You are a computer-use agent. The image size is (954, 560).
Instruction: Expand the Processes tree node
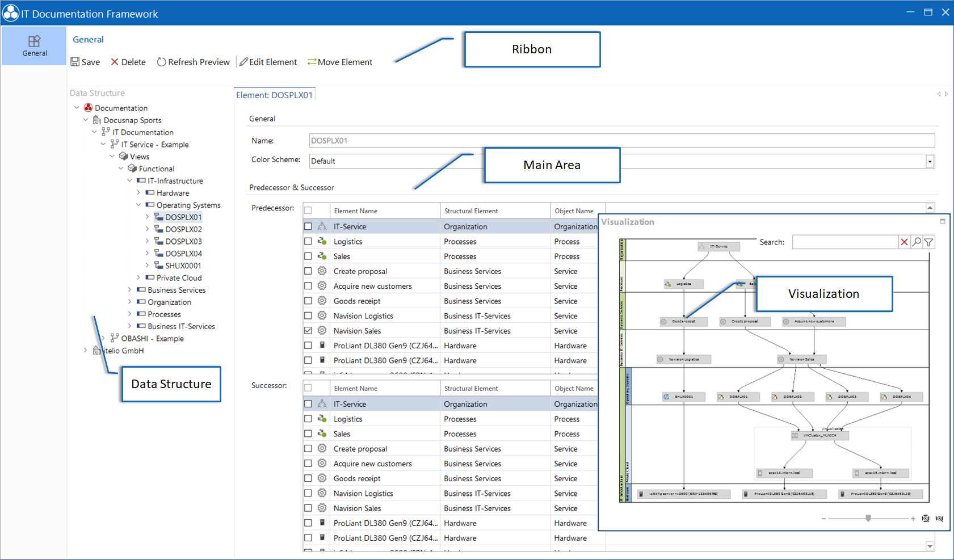click(130, 314)
